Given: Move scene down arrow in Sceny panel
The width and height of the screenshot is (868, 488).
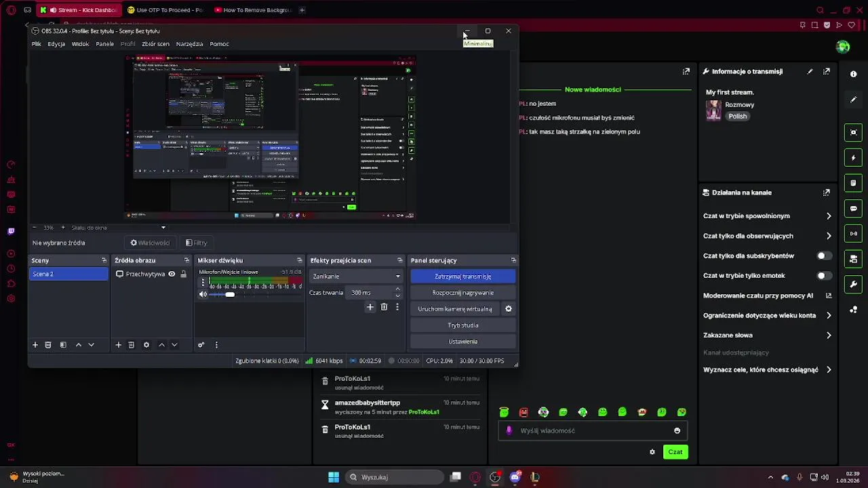Looking at the screenshot, I should tap(92, 345).
